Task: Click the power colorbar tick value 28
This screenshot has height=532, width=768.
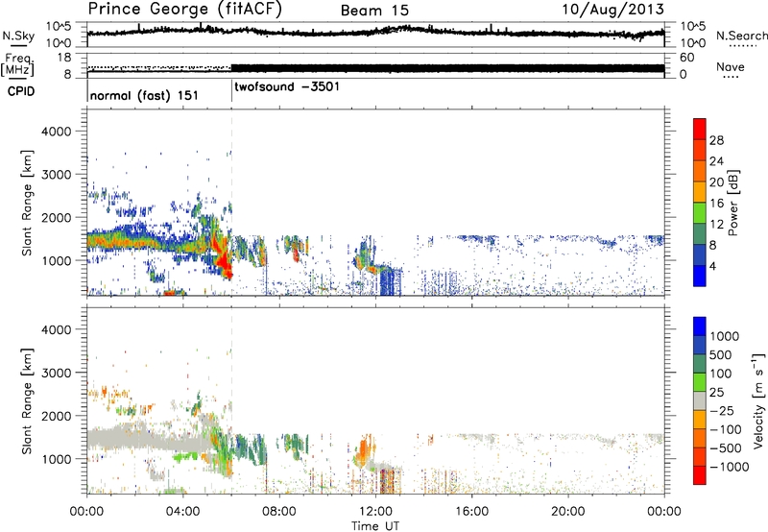Action: tap(716, 140)
